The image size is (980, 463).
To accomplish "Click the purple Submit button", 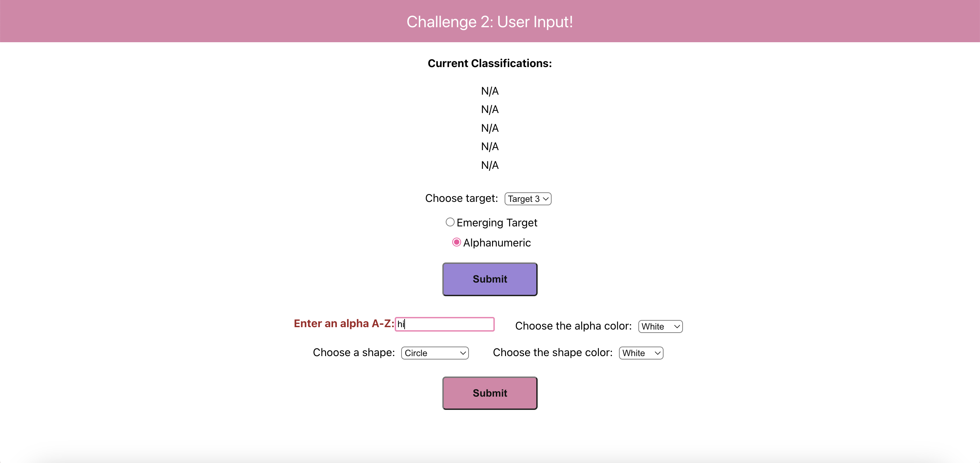I will [x=490, y=279].
